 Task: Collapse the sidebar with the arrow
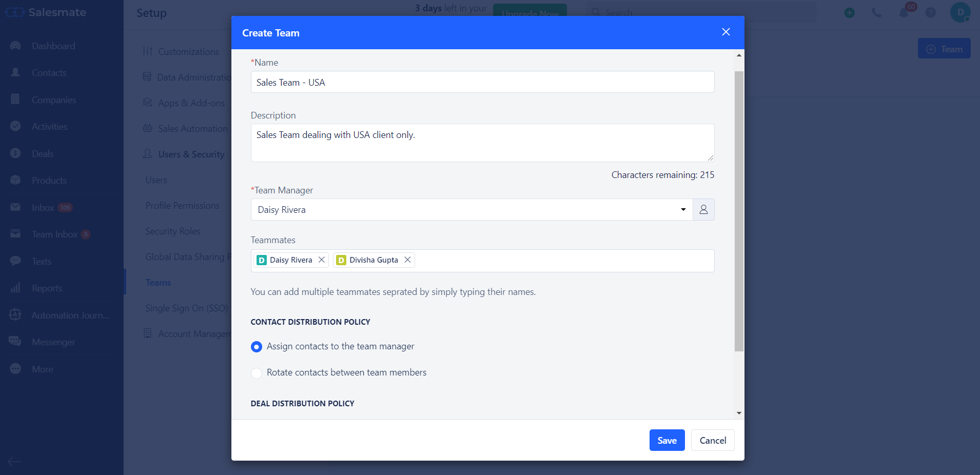(14, 462)
